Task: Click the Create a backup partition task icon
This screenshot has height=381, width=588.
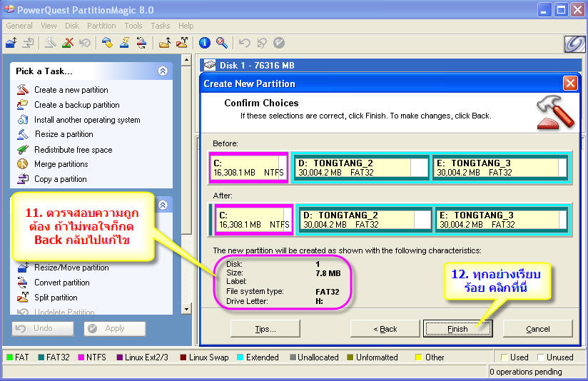Action: [23, 105]
